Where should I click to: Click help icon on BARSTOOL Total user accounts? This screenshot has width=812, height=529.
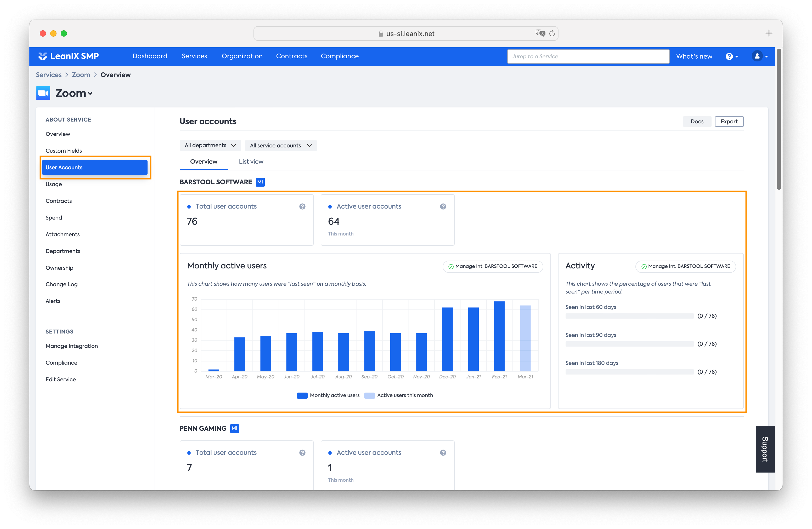tap(302, 206)
